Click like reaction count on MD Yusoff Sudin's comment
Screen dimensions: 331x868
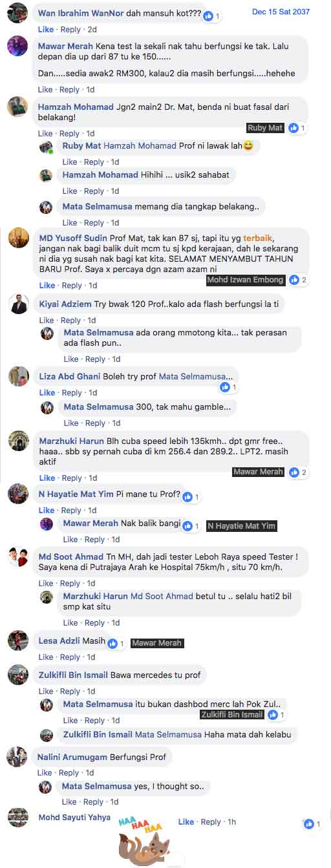coord(304,280)
